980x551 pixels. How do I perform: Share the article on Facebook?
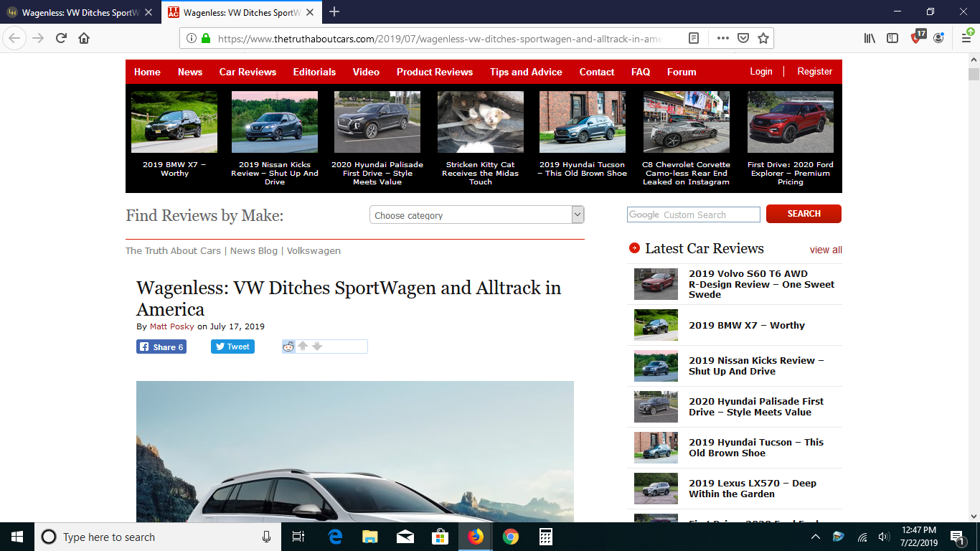point(161,347)
